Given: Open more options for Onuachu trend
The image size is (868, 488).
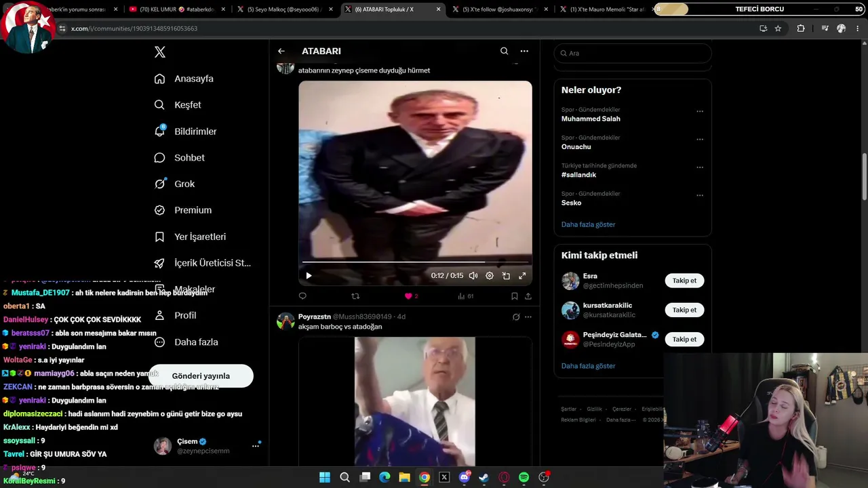Looking at the screenshot, I should (x=700, y=139).
